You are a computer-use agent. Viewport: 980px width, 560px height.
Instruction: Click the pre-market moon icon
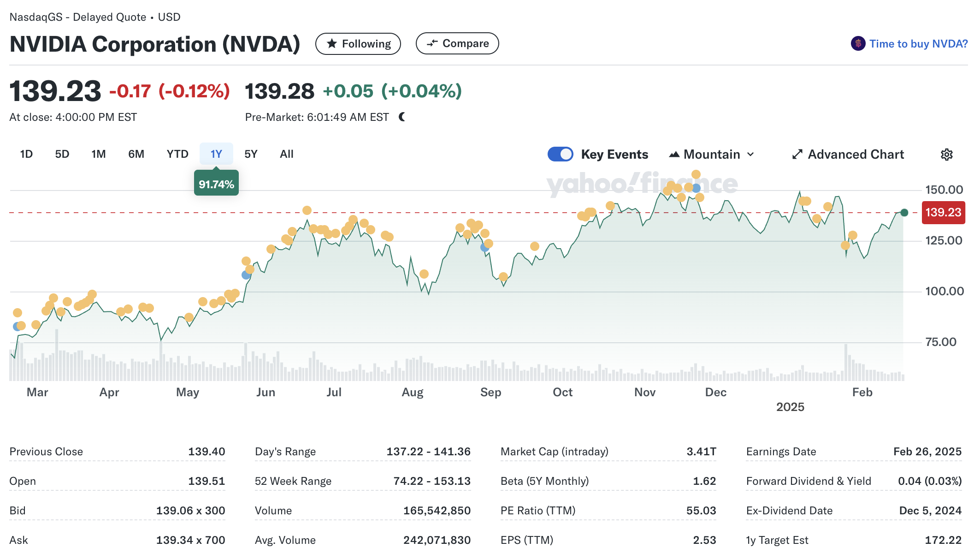402,117
